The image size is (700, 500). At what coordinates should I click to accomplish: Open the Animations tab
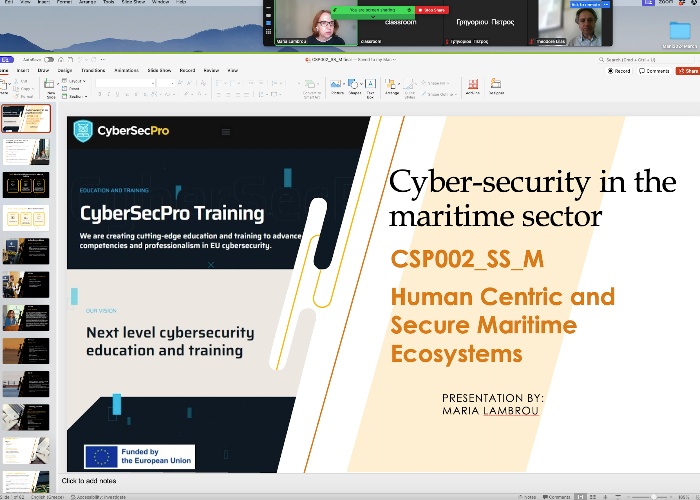pos(126,71)
